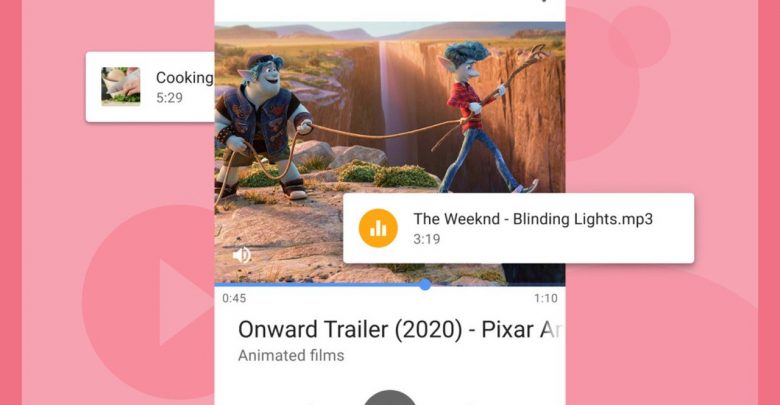Open The Weeknd - Blinding Lights.mp3 track
The height and width of the screenshot is (405, 780).
tap(533, 219)
